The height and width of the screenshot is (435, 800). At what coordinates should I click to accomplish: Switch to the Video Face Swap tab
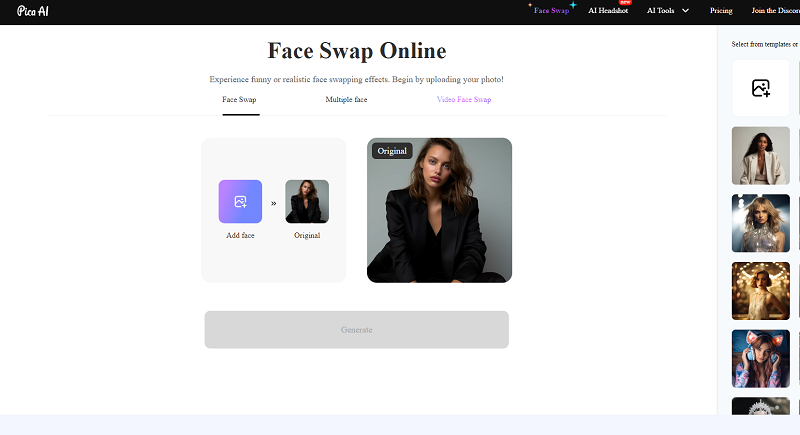(x=464, y=99)
